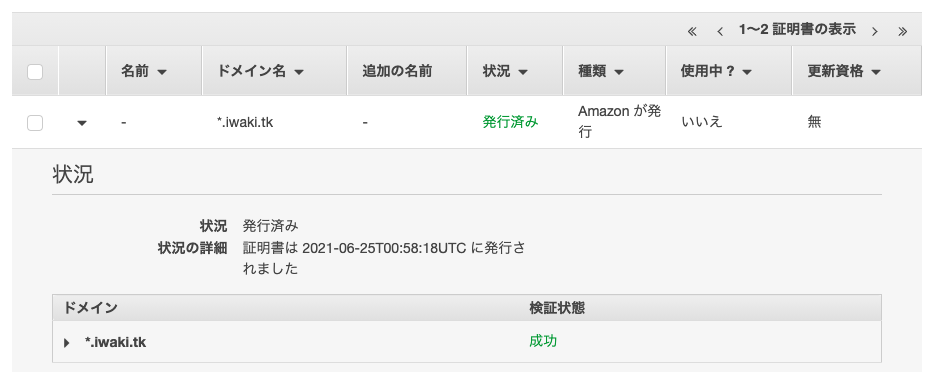Sort by 名前 column header
This screenshot has width=928, height=372.
coord(144,72)
